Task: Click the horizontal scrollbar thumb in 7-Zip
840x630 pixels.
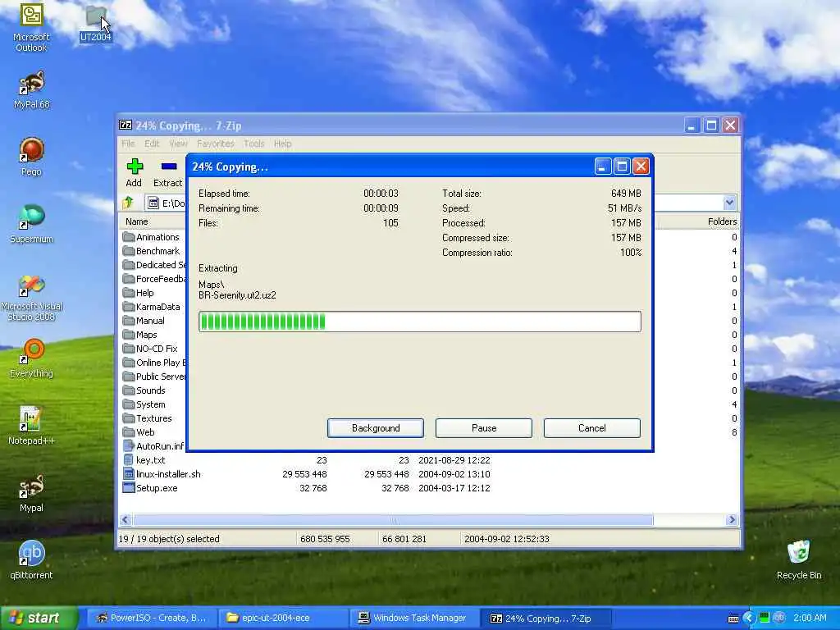Action: 393,519
